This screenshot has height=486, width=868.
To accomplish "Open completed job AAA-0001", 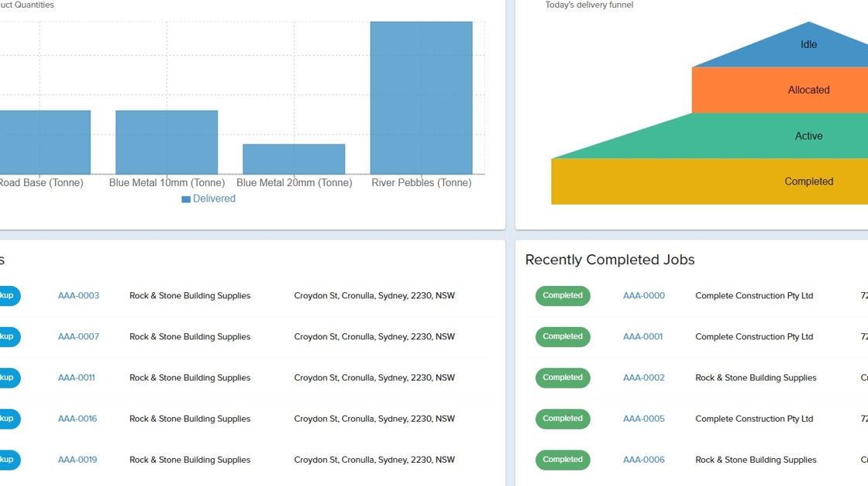I will click(x=642, y=336).
